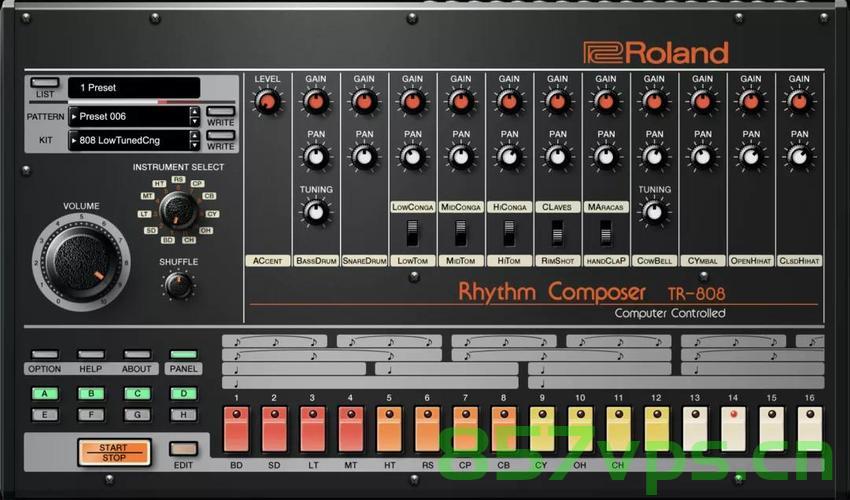
Task: Click the WRITE button beside PATTERN
Action: pyautogui.click(x=221, y=111)
